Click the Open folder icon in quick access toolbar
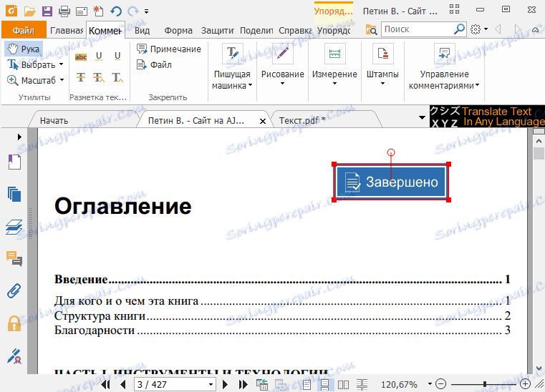 tap(30, 11)
